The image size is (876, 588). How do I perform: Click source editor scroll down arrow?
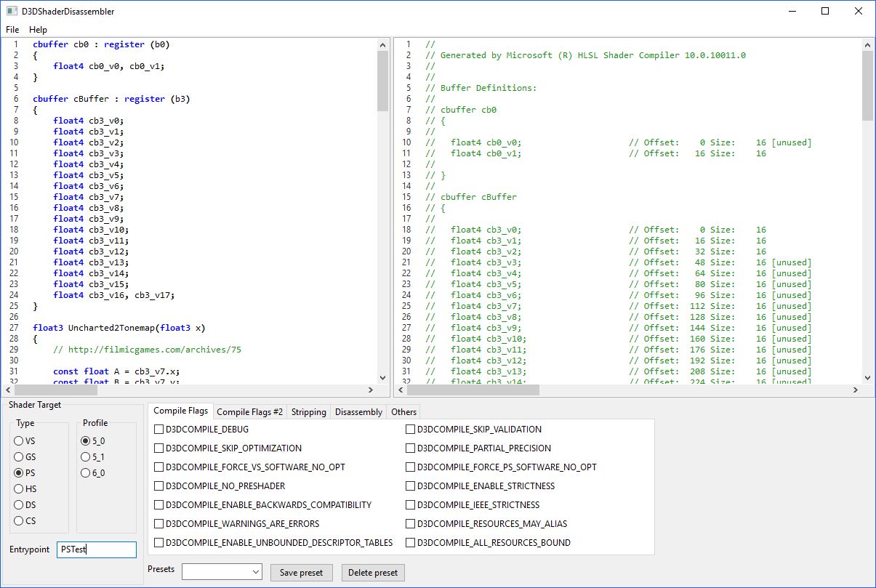point(383,378)
